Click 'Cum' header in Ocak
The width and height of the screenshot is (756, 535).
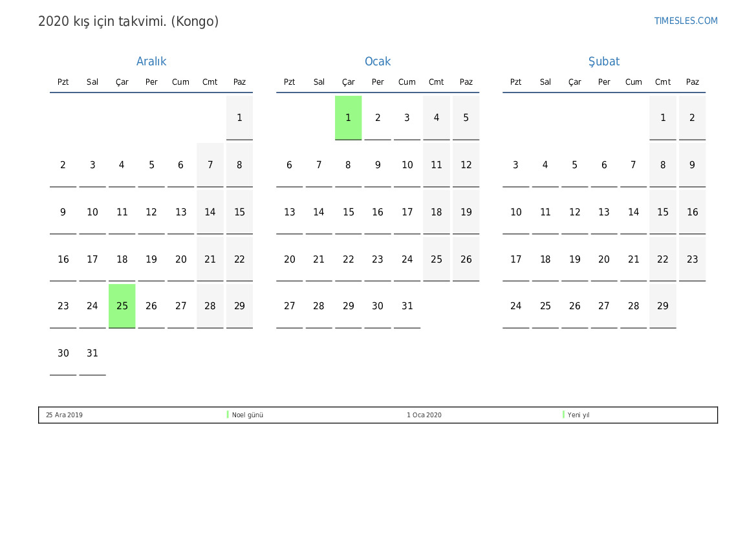coord(407,82)
